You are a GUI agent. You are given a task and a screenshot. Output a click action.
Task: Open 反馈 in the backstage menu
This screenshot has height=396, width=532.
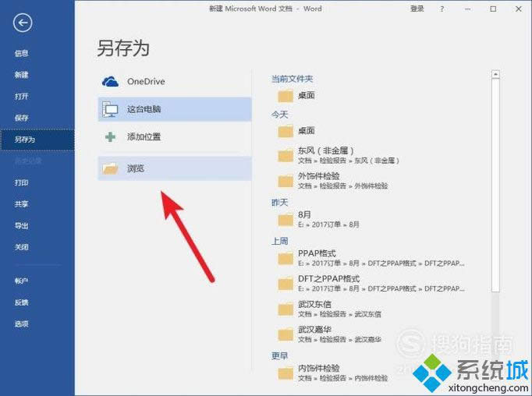click(21, 302)
